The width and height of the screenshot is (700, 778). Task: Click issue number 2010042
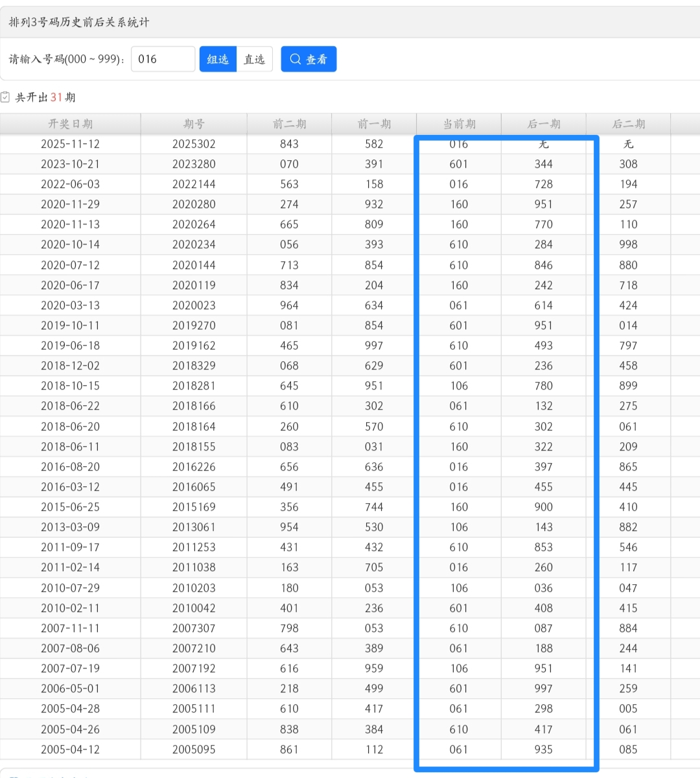[194, 608]
